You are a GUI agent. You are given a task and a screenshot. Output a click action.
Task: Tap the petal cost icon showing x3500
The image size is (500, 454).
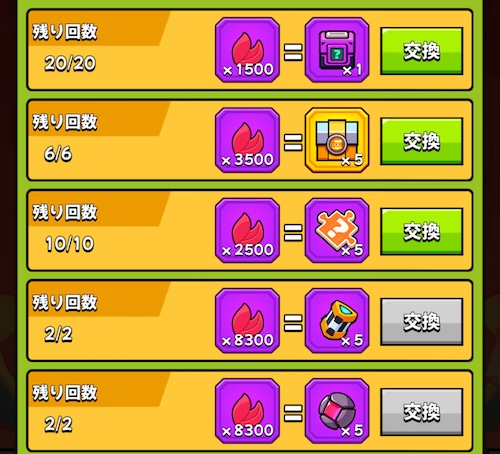(247, 140)
